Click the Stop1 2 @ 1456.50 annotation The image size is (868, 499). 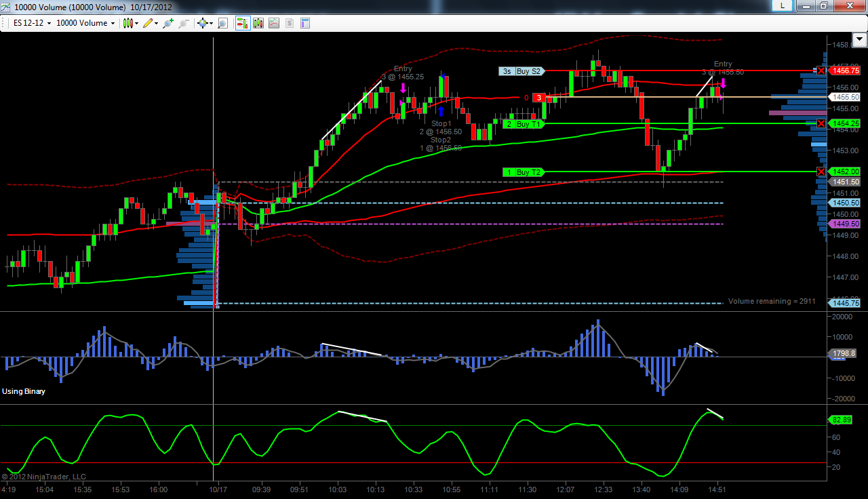point(441,127)
